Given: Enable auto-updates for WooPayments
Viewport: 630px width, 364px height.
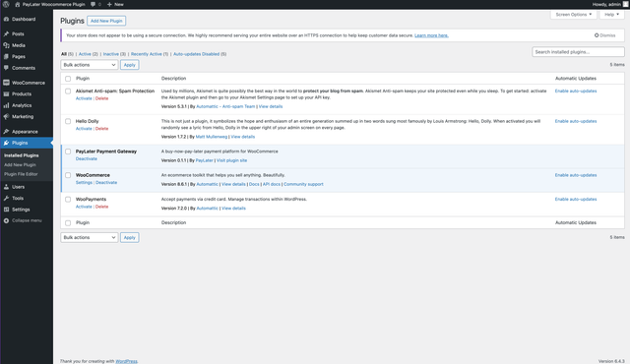Looking at the screenshot, I should [x=576, y=199].
